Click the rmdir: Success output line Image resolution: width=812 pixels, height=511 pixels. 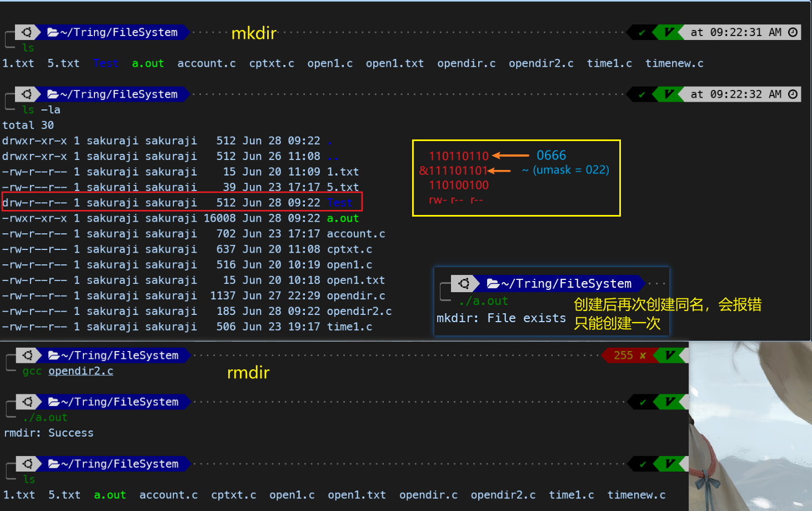click(49, 433)
